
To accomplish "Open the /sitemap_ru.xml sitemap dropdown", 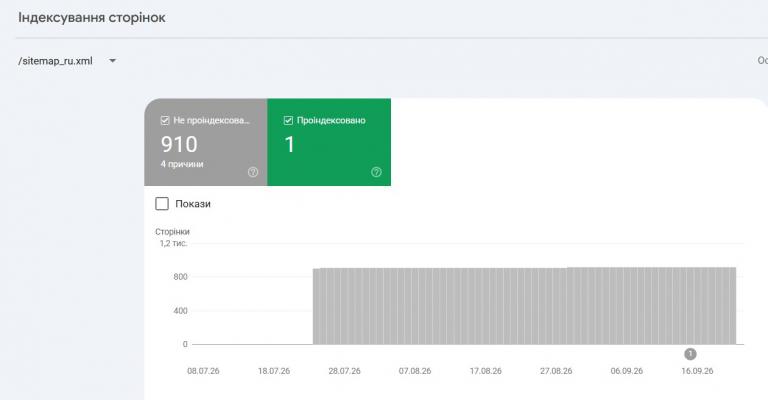I will [67, 61].
